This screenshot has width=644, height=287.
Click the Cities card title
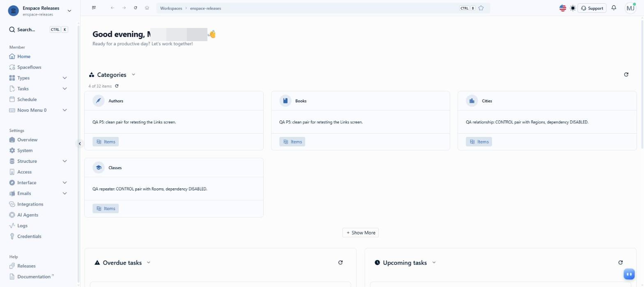(x=487, y=101)
